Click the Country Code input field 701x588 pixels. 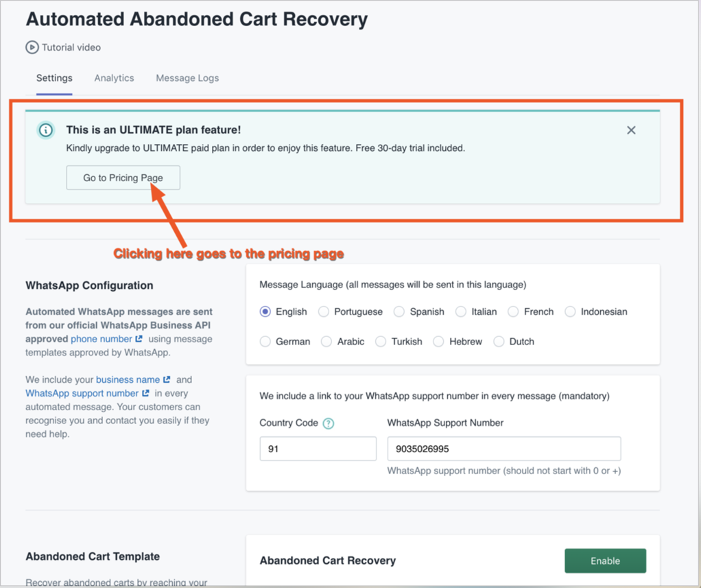318,449
